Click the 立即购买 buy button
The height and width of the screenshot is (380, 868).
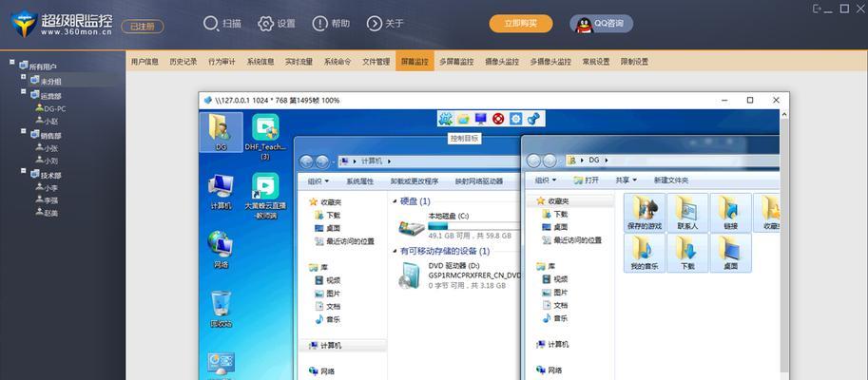click(521, 24)
